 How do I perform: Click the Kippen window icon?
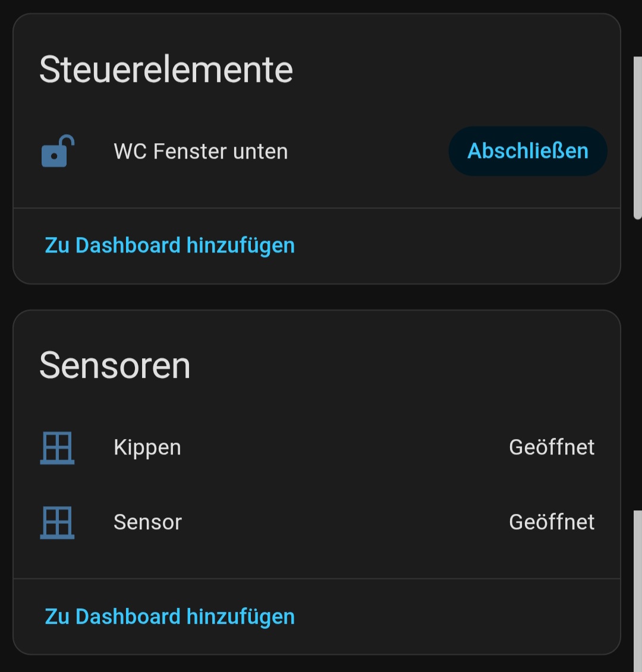click(x=57, y=447)
